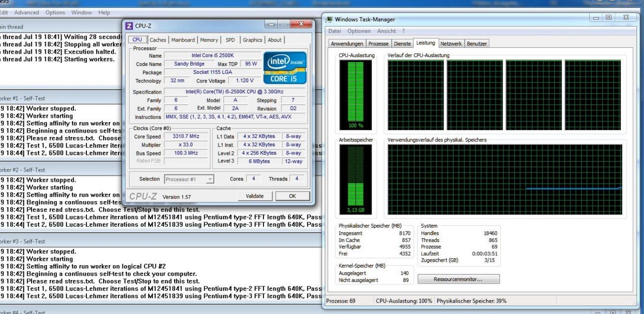Screen dimensions: 644x314
Task: Select the Leistung tab in Task Manager
Action: (425, 43)
